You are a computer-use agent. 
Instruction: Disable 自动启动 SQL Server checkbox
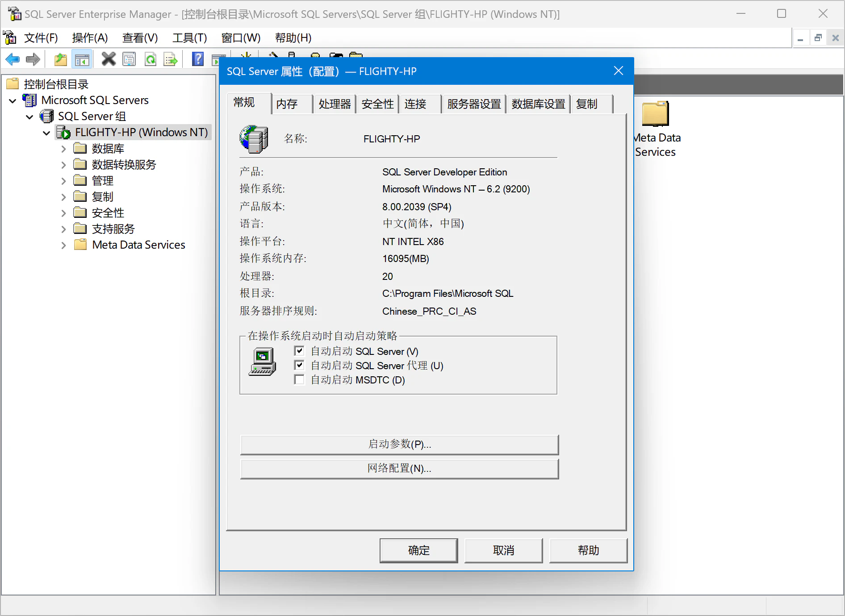299,351
